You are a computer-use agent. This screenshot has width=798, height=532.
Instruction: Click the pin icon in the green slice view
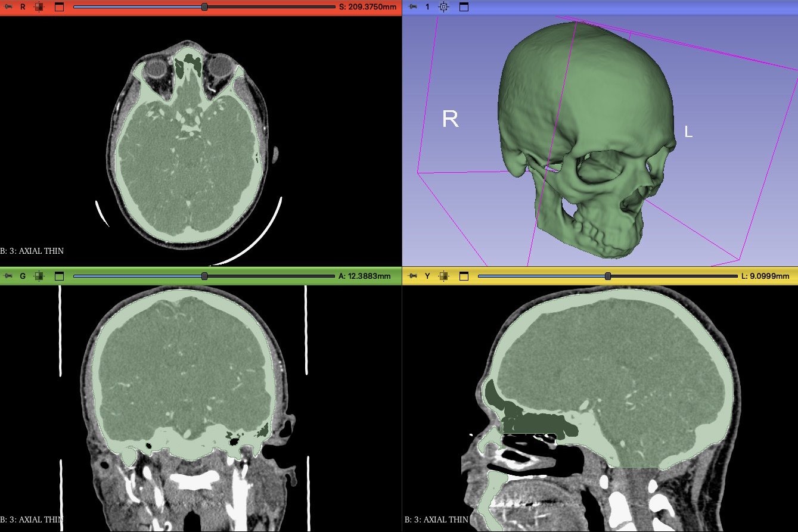click(8, 276)
